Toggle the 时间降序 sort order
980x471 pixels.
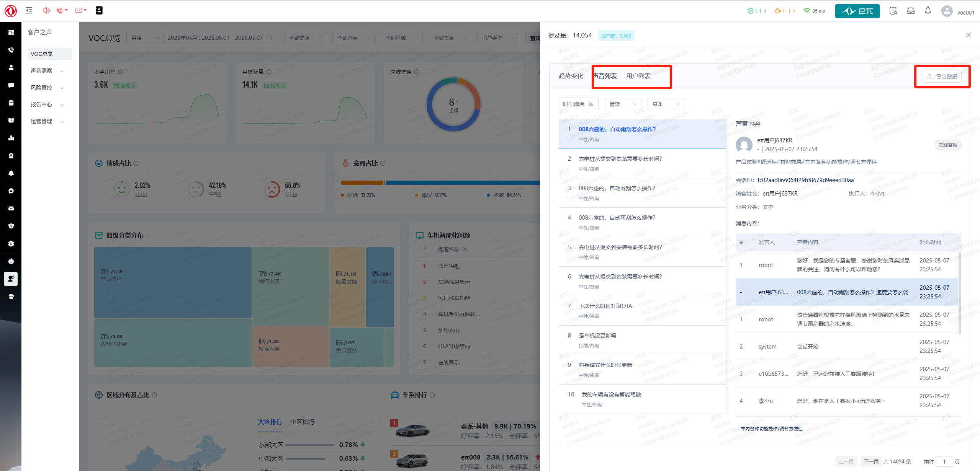(x=578, y=104)
